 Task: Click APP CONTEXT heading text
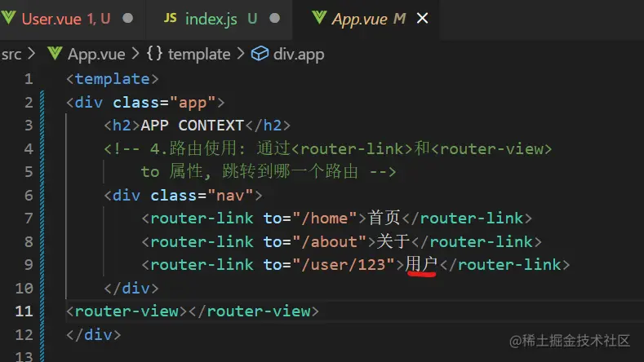[x=192, y=126]
